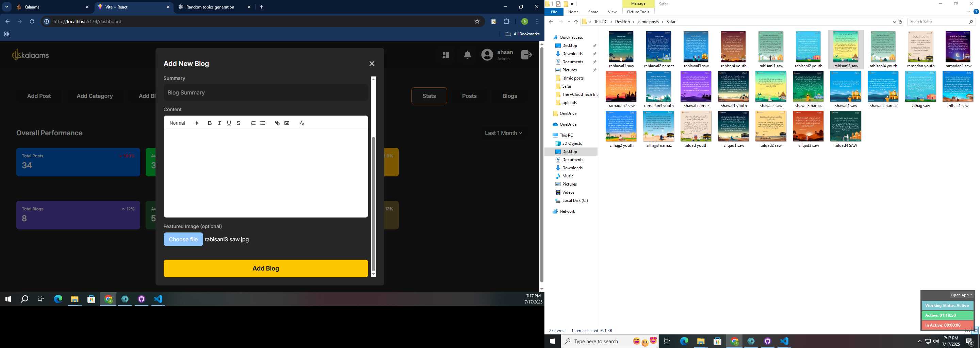Toggle strikethrough formatting in blog editor
Image resolution: width=980 pixels, height=348 pixels.
coord(239,123)
